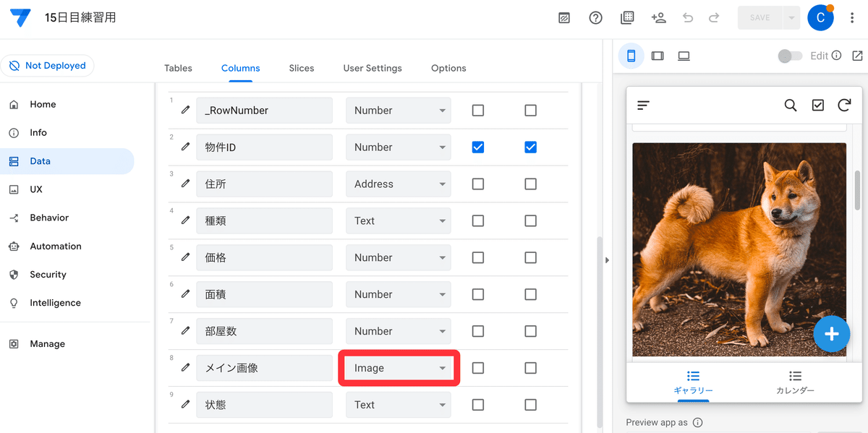The height and width of the screenshot is (433, 868).
Task: Uncheck the KEY checkbox for 物件ID
Action: pyautogui.click(x=477, y=147)
